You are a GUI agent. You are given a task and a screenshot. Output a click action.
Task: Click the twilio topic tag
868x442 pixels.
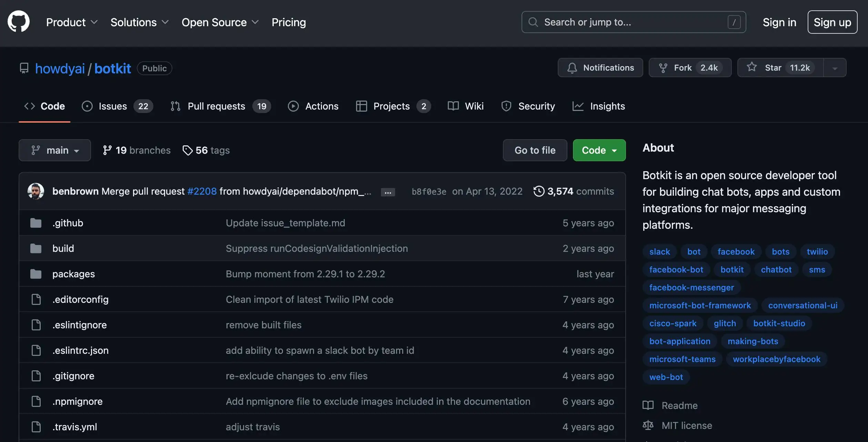click(x=817, y=251)
